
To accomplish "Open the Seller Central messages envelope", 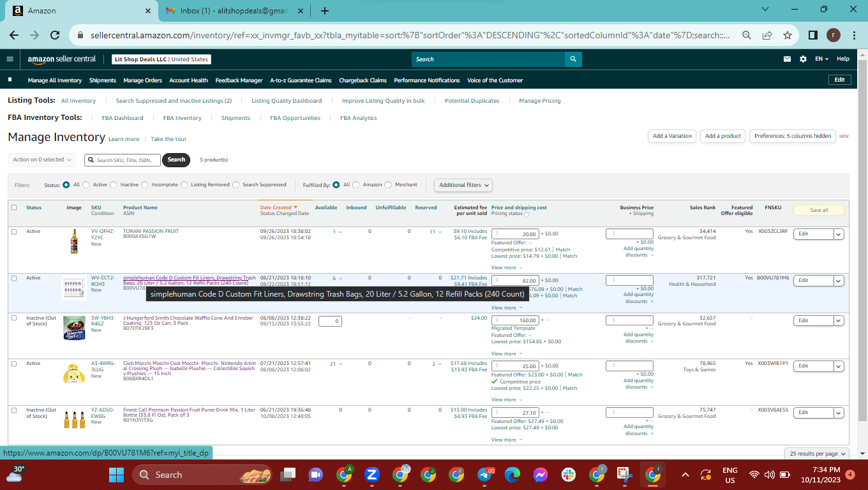I will pos(788,59).
